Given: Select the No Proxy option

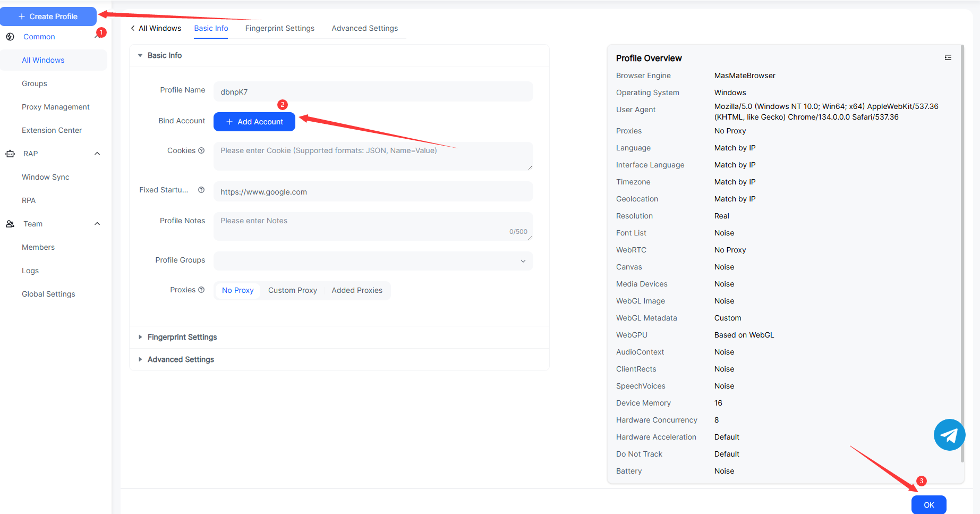Looking at the screenshot, I should click(237, 290).
